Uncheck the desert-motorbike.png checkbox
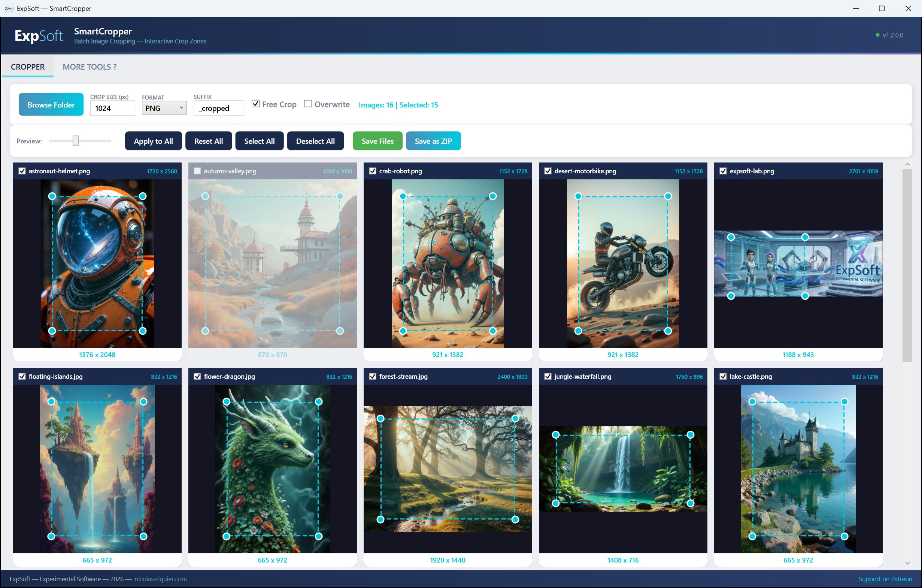Viewport: 922px width, 588px height. click(x=548, y=171)
